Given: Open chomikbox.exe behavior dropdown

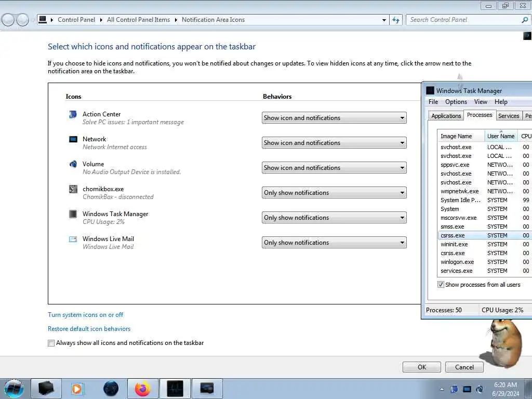Looking at the screenshot, I should pyautogui.click(x=334, y=193).
